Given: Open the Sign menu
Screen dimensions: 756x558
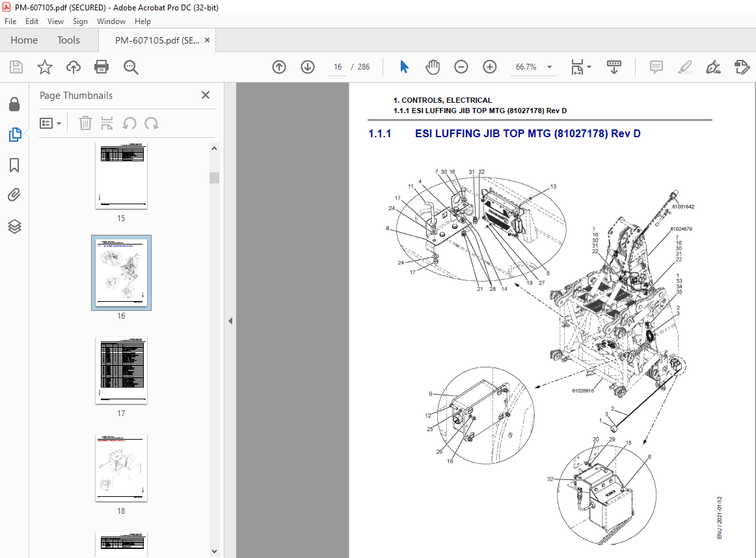Looking at the screenshot, I should click(x=80, y=21).
